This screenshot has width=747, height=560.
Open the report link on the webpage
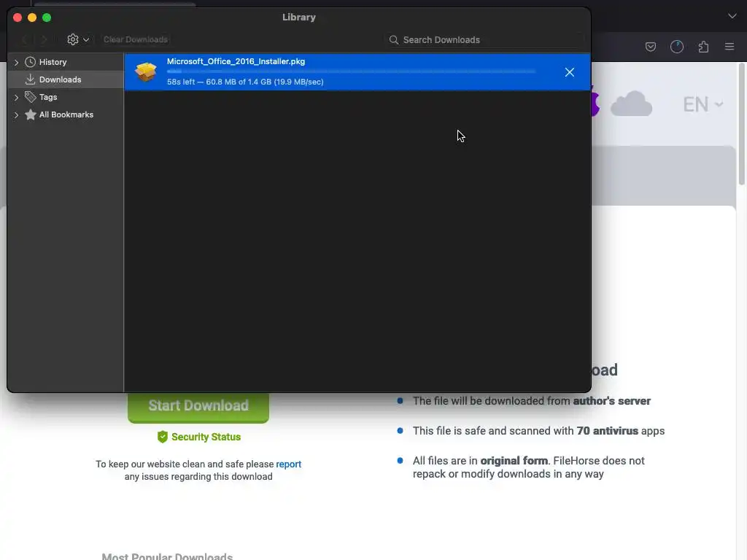289,464
